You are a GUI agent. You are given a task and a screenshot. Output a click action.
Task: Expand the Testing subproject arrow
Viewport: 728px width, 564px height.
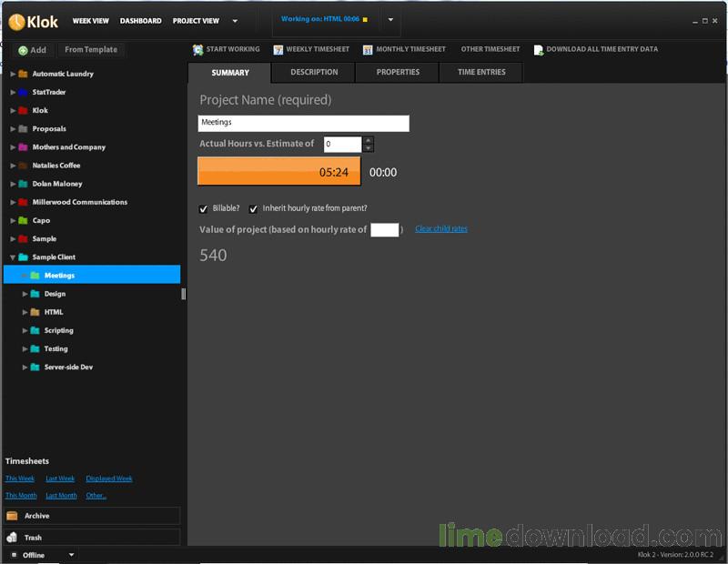[x=25, y=348]
